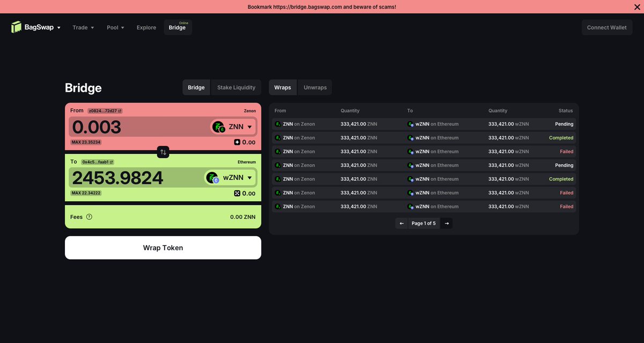Swap the From and To direction
Image resolution: width=644 pixels, height=343 pixels.
(x=163, y=152)
